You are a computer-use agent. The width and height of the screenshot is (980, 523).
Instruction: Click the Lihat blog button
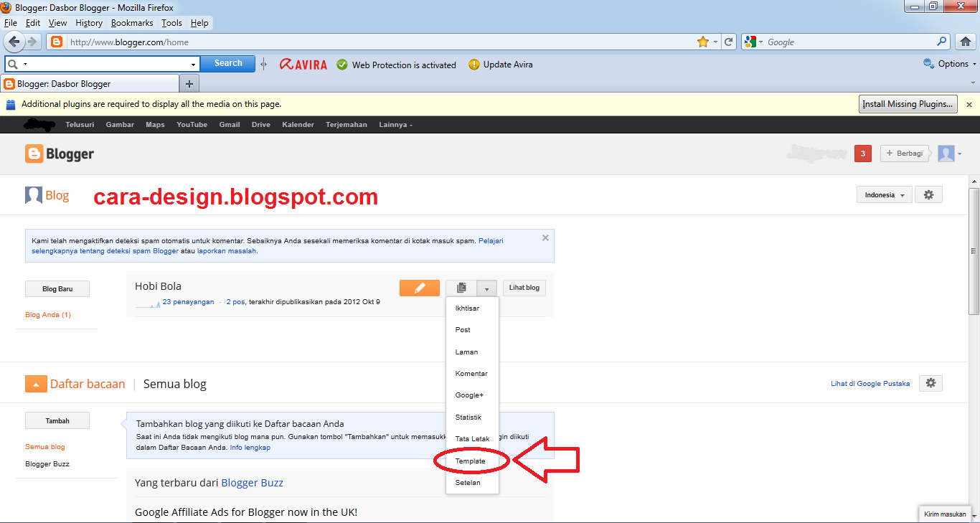click(x=524, y=288)
